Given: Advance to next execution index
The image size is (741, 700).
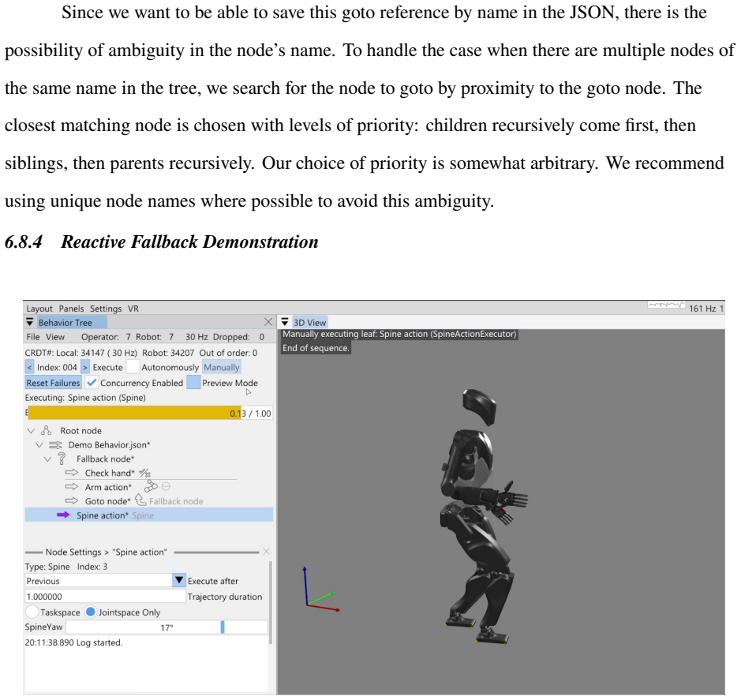Looking at the screenshot, I should pos(85,367).
